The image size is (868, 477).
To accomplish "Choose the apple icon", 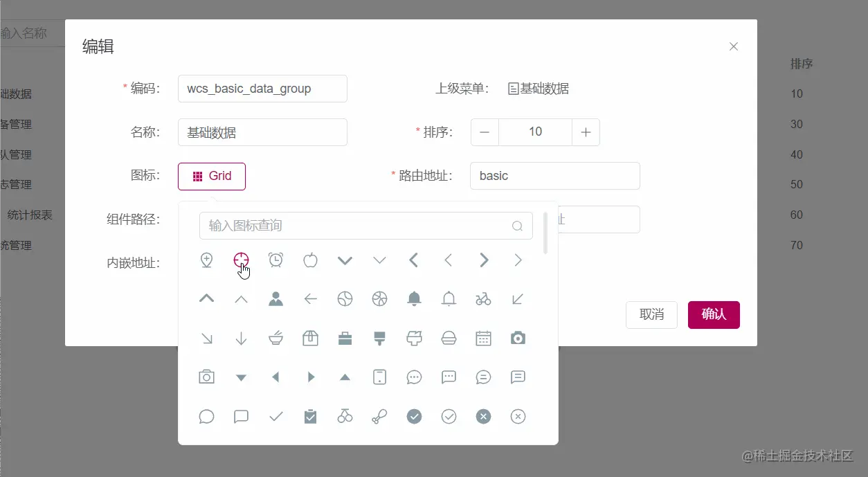I will point(310,260).
